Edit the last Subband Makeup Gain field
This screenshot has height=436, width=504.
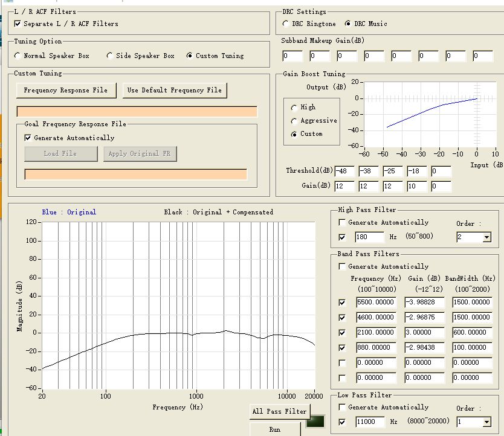pos(482,56)
